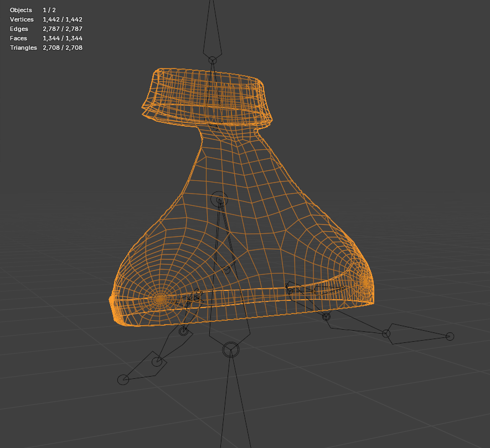Click the far-right foot bone tip joint

450,336
